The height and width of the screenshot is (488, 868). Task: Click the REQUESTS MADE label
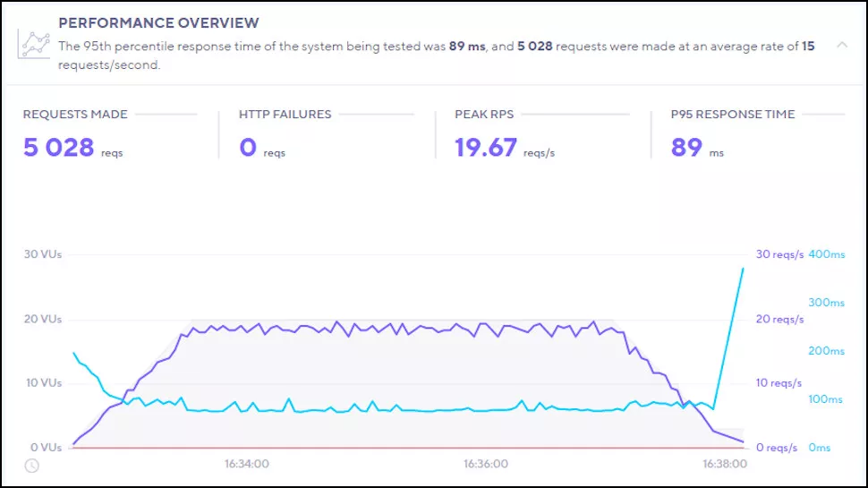click(75, 114)
